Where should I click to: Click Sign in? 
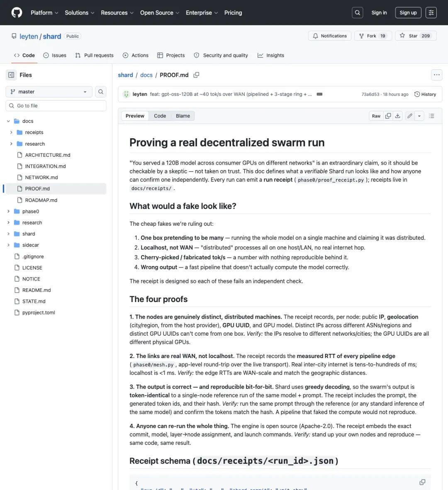[x=379, y=12]
